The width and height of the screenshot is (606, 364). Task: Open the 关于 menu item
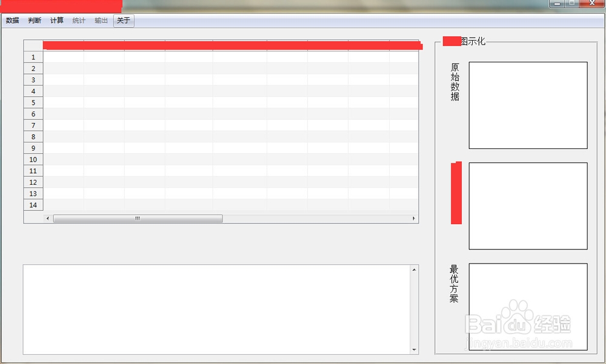(124, 21)
